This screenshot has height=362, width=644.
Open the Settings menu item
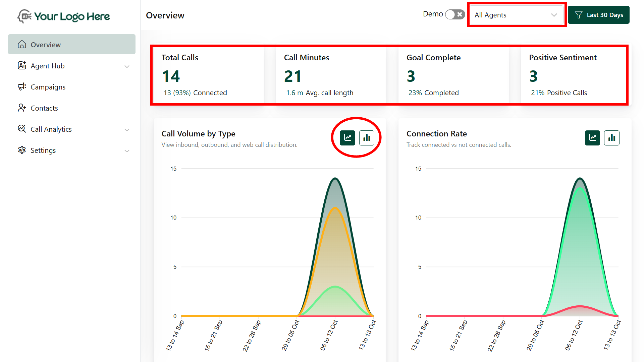click(x=43, y=150)
